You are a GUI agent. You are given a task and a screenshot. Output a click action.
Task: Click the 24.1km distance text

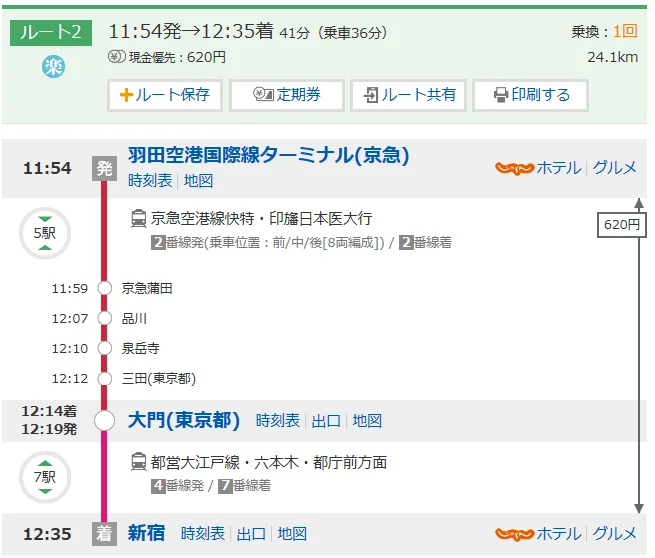click(x=612, y=57)
